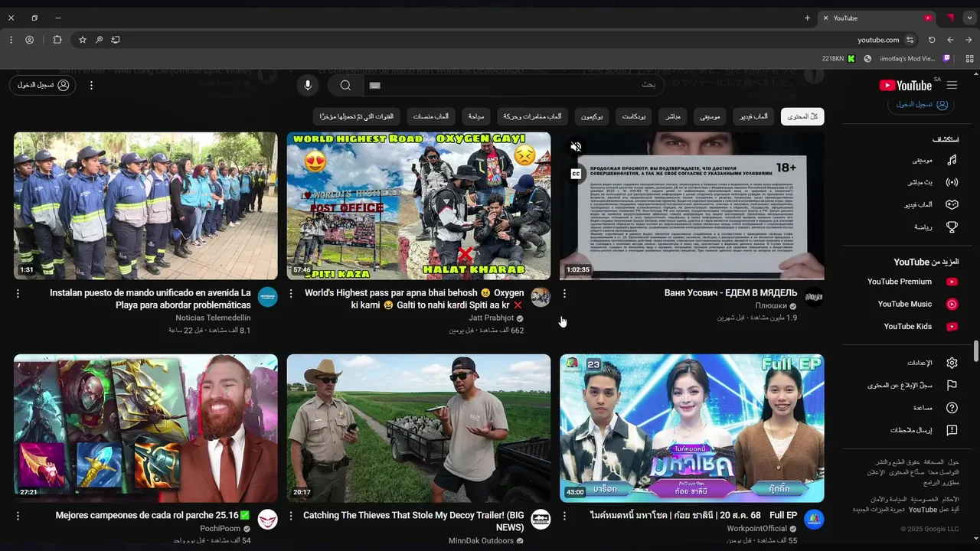Screen dimensions: 980x551
Task: Click the header sign-in تسجيل الدخول button
Action: 43,85
